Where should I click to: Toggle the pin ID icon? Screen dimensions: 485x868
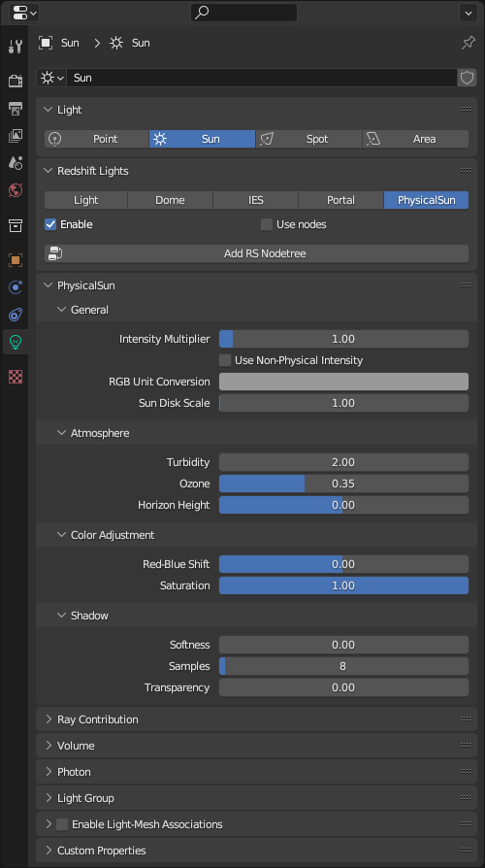[468, 43]
